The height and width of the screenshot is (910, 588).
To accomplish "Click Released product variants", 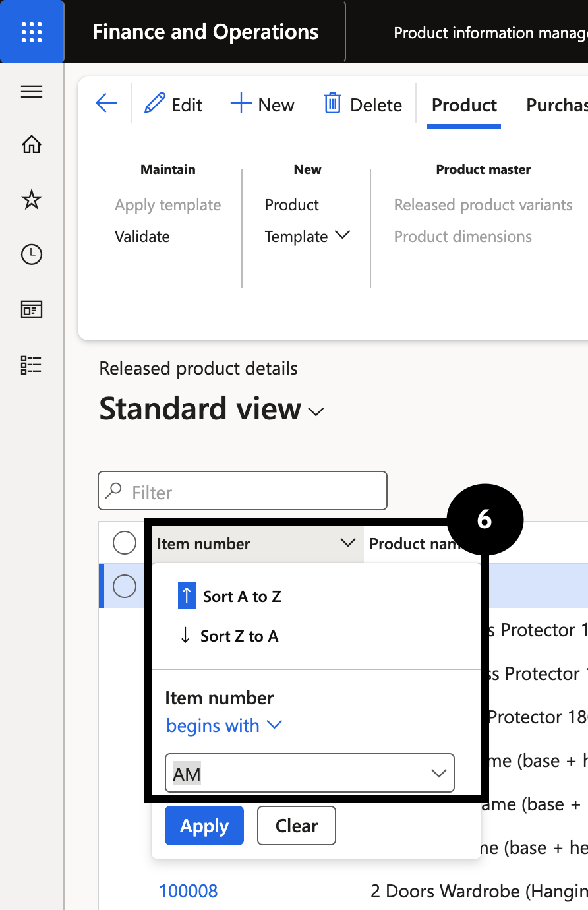I will (x=483, y=205).
